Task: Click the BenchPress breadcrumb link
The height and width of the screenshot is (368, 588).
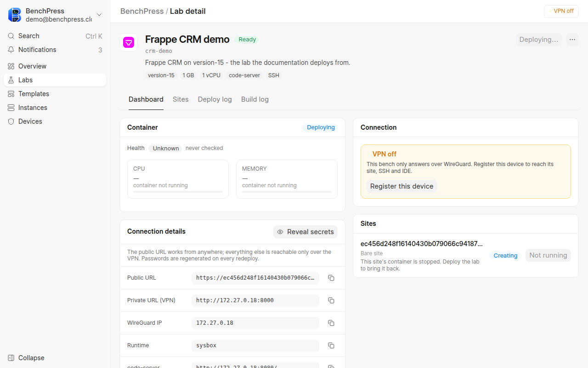Action: pos(142,11)
